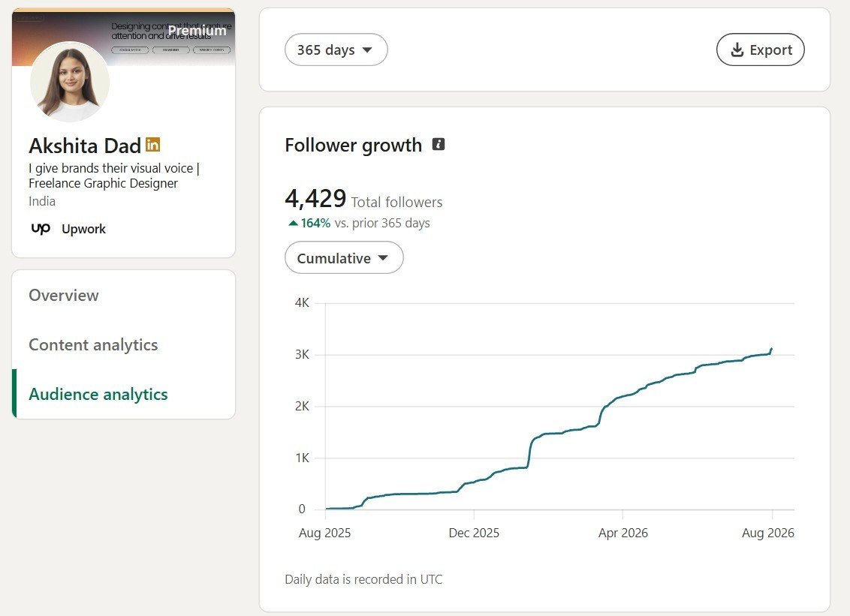The image size is (850, 616).
Task: Click the green upward trend arrow icon
Action: (294, 223)
